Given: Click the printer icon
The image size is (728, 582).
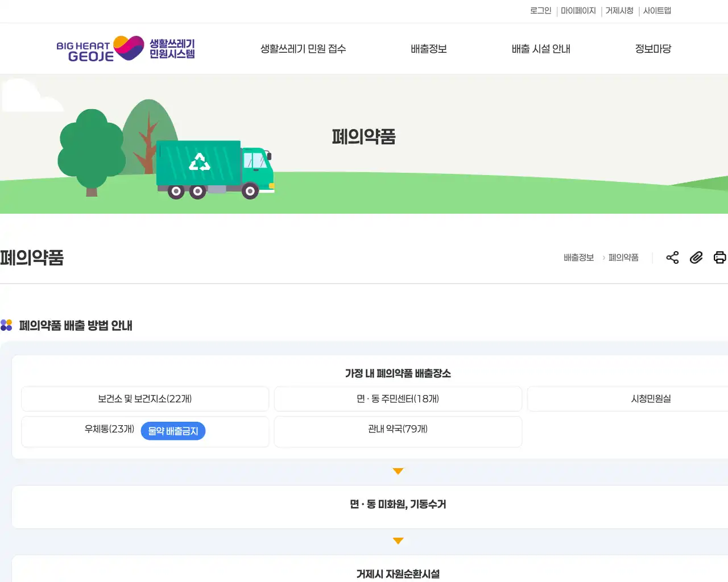Looking at the screenshot, I should pyautogui.click(x=720, y=257).
